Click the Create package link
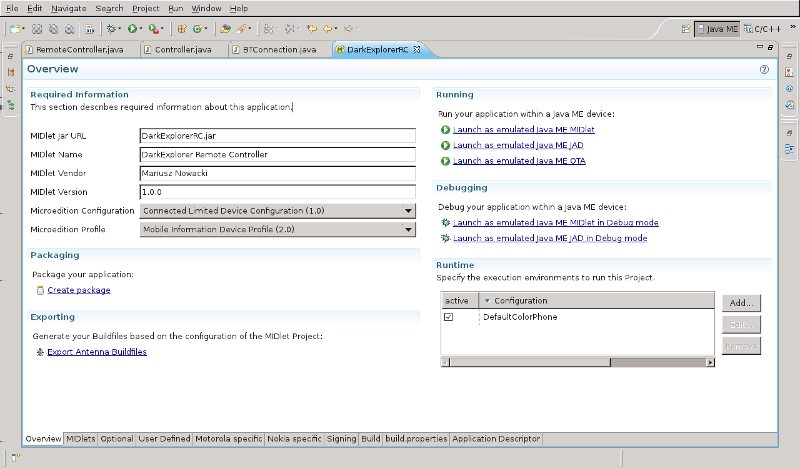Screen dimensions: 800x469 tap(79, 290)
